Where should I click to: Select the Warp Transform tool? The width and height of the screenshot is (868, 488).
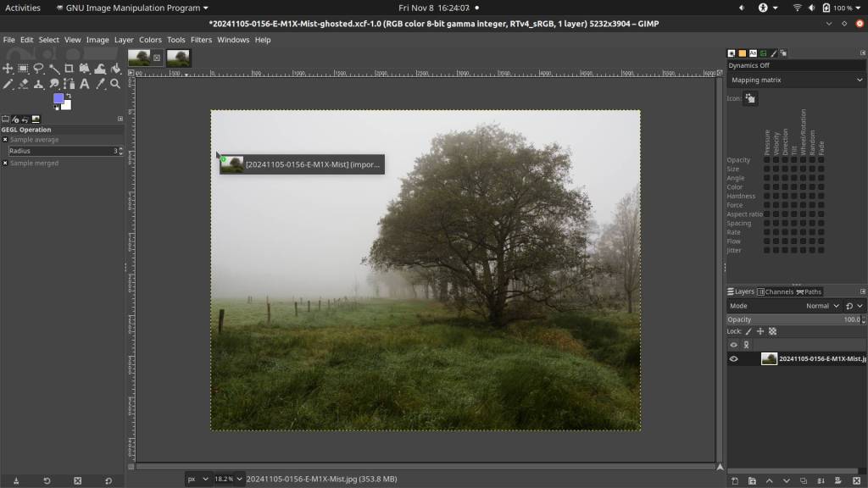point(100,69)
